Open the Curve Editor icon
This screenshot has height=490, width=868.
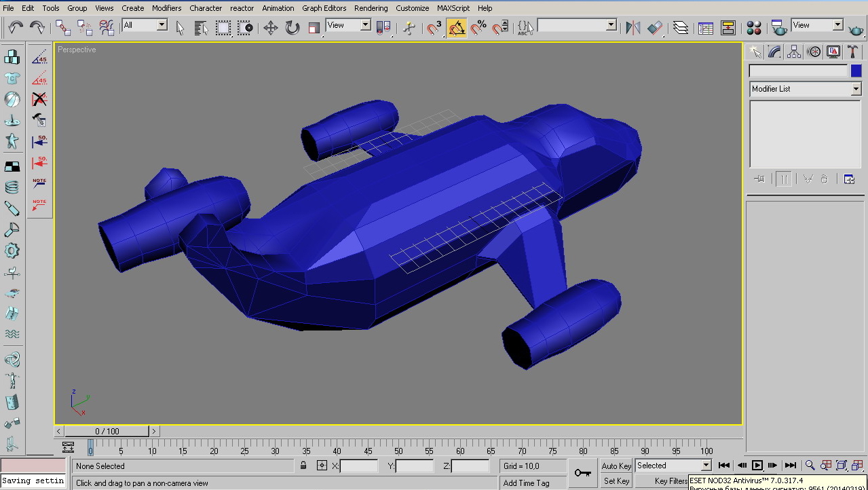[x=706, y=27]
